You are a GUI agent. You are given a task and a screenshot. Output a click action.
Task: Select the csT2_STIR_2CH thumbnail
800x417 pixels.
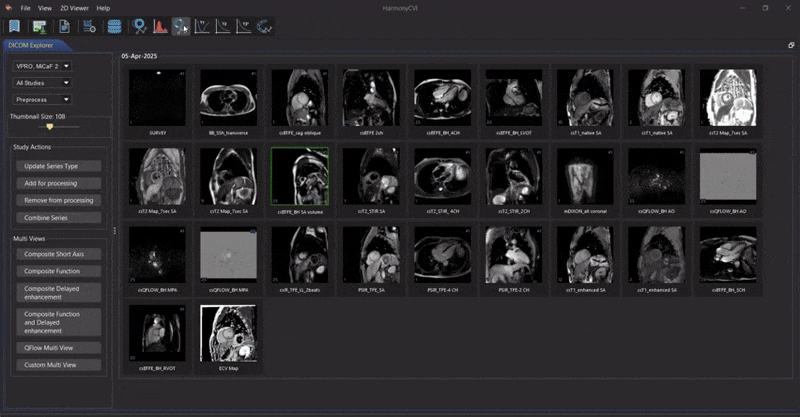tap(514, 177)
